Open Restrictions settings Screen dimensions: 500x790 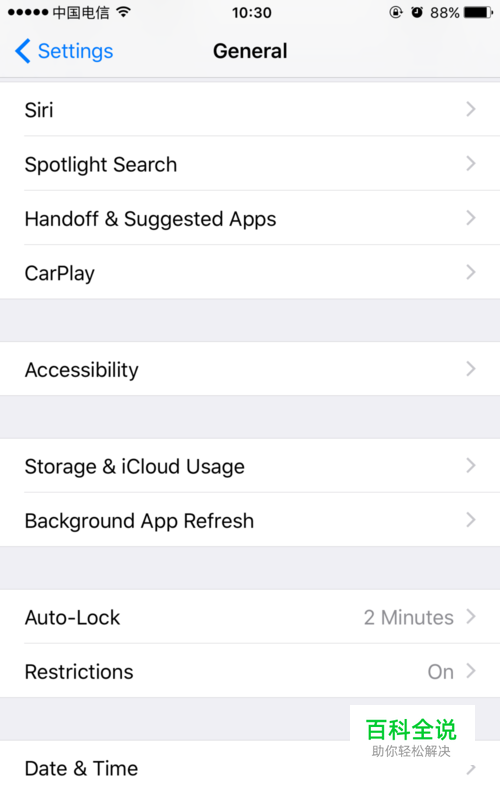tap(250, 671)
